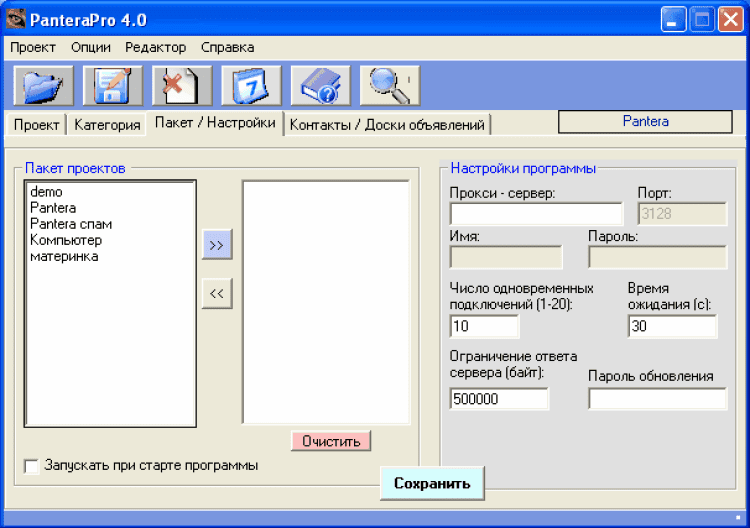The width and height of the screenshot is (750, 528).
Task: Select Компьютер in project list
Action: [66, 240]
